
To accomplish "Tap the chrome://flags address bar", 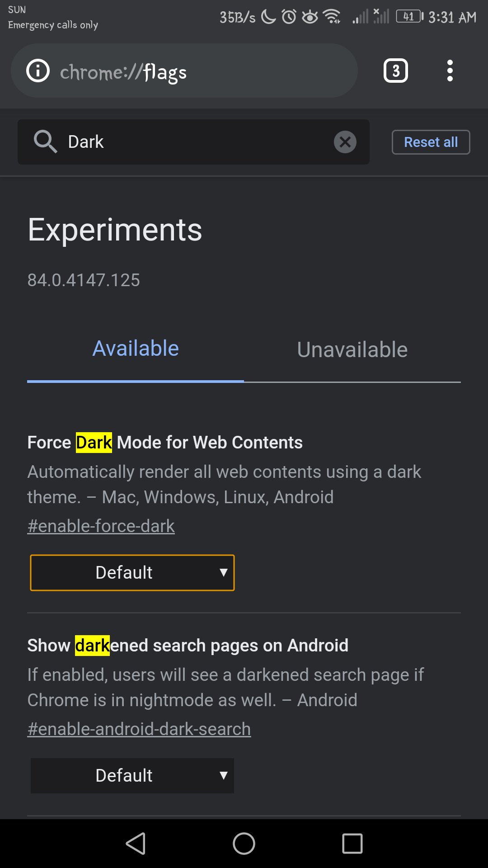I will [x=184, y=71].
